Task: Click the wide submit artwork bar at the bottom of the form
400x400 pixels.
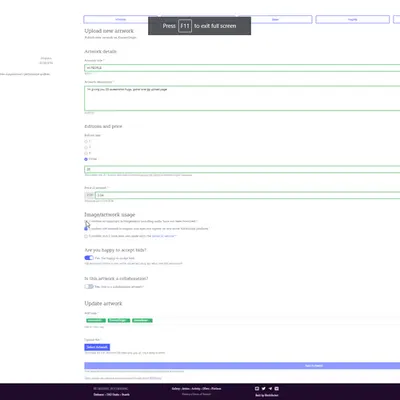Action: point(242,366)
